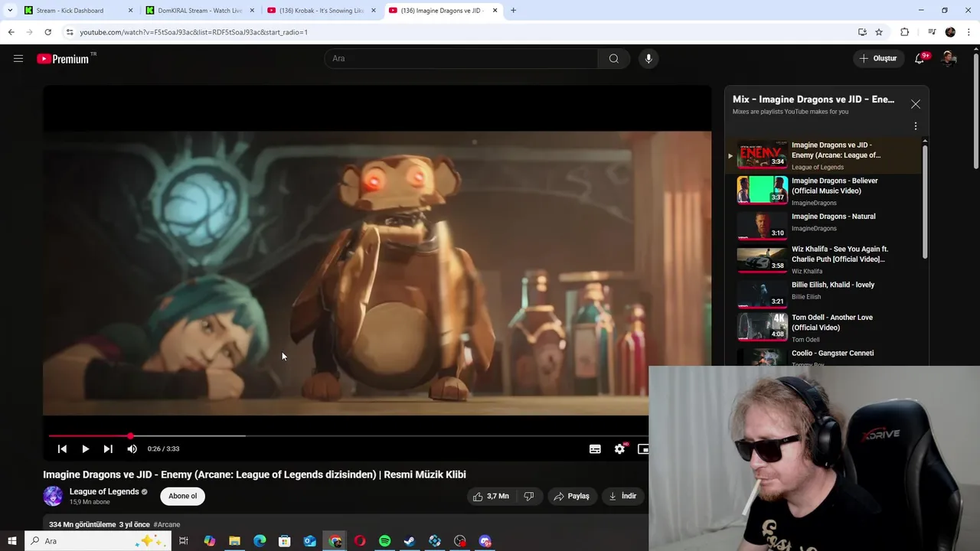Screen dimensions: 980x551
Task: Dislike the Enemy video
Action: 529,496
